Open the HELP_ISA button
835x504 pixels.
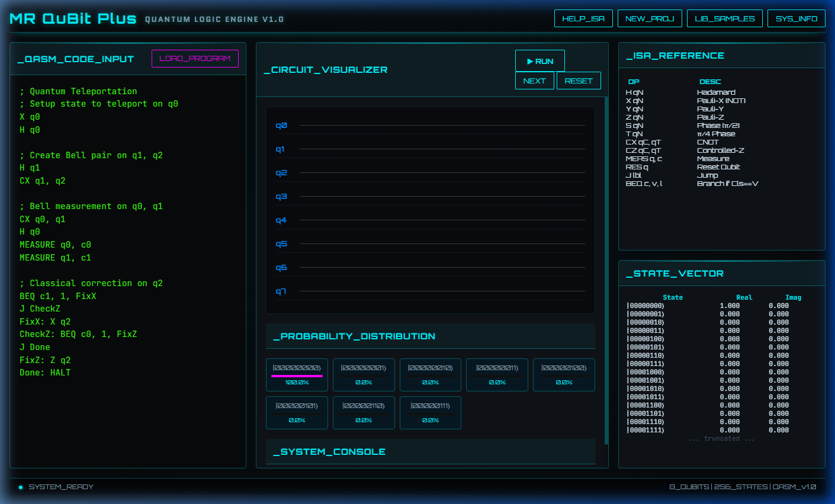(583, 18)
